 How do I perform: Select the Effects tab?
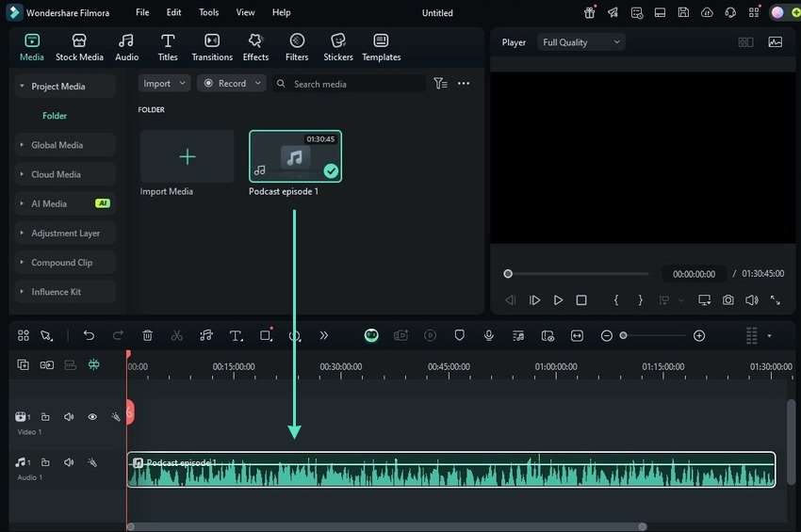(255, 47)
